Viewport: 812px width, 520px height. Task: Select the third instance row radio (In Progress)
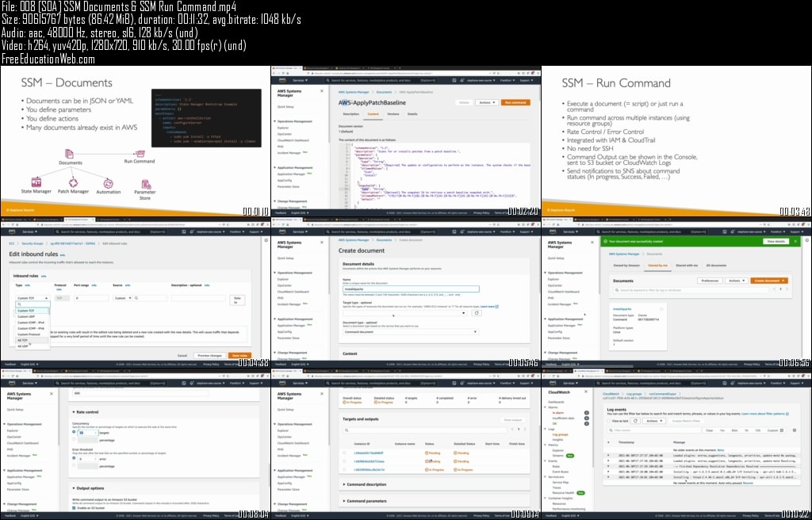(345, 470)
